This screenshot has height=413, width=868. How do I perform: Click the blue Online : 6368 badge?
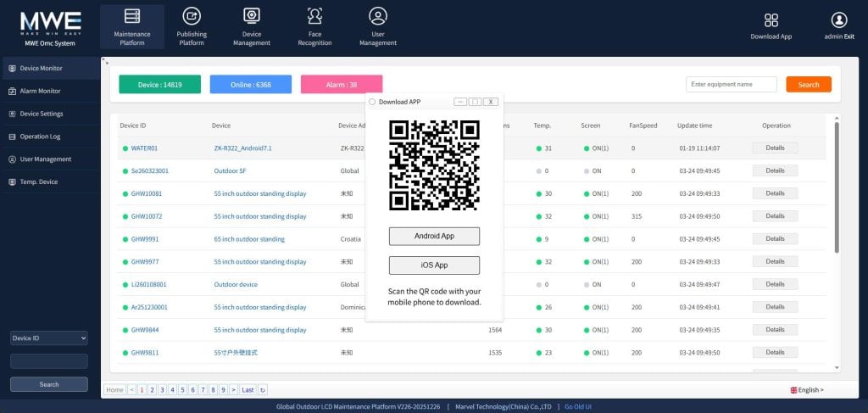251,85
